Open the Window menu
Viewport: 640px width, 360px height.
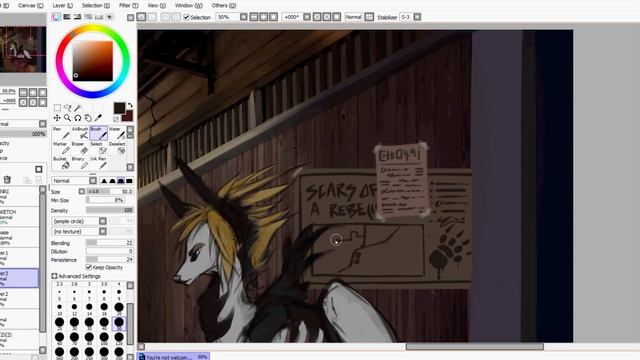[x=189, y=5]
